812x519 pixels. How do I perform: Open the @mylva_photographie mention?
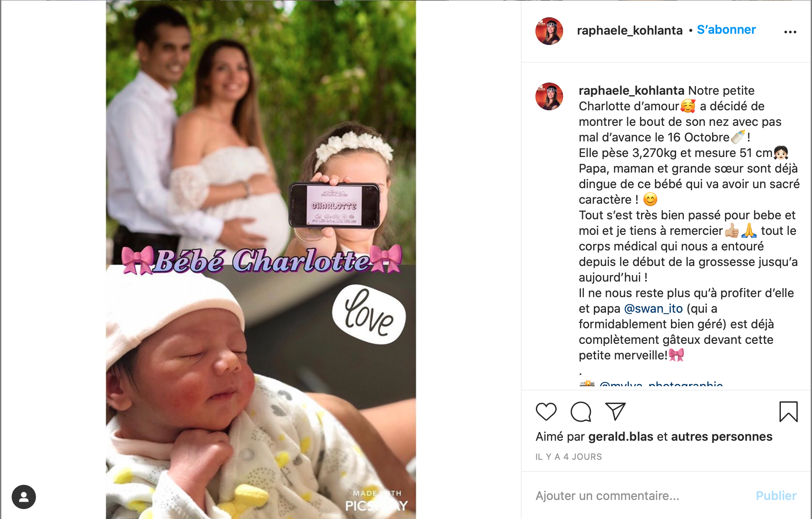[x=661, y=384]
